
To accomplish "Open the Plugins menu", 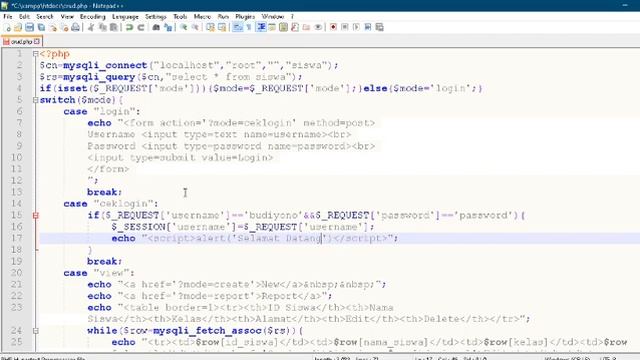I will pos(245,17).
